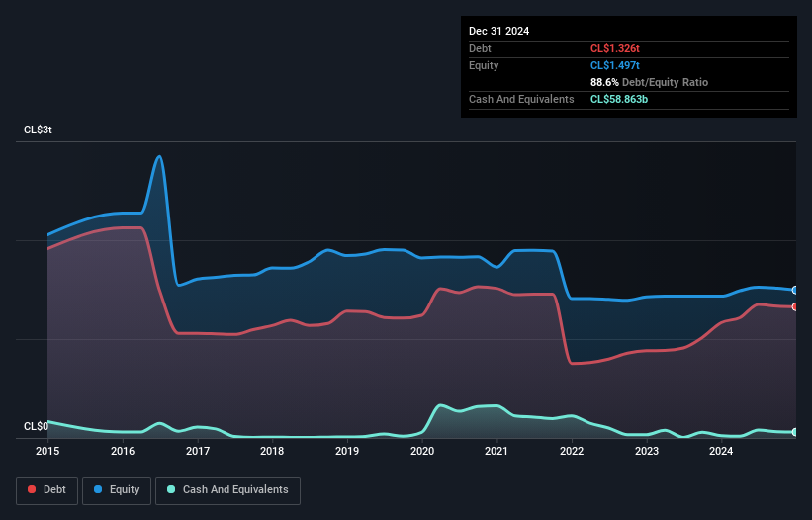
Task: Click the Debt row label in tooltip
Action: point(480,48)
